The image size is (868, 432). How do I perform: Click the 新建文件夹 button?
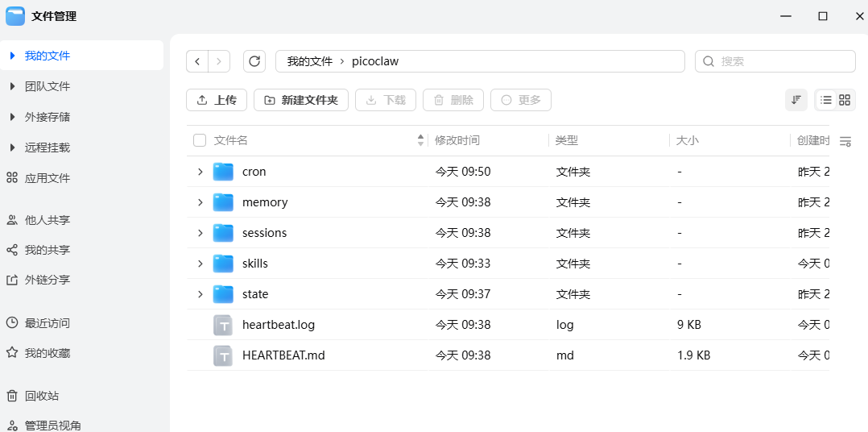pos(301,100)
